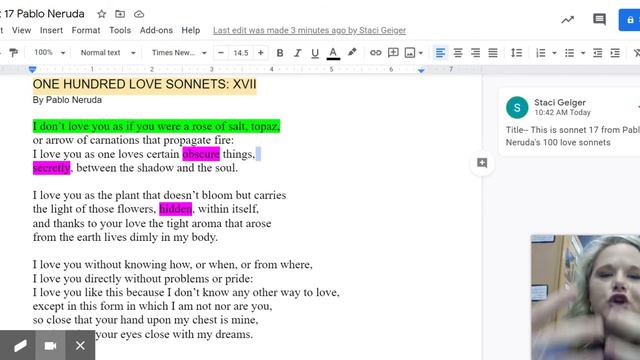Click the Add comment toolbar icon
This screenshot has height=360, width=640.
pyautogui.click(x=393, y=53)
